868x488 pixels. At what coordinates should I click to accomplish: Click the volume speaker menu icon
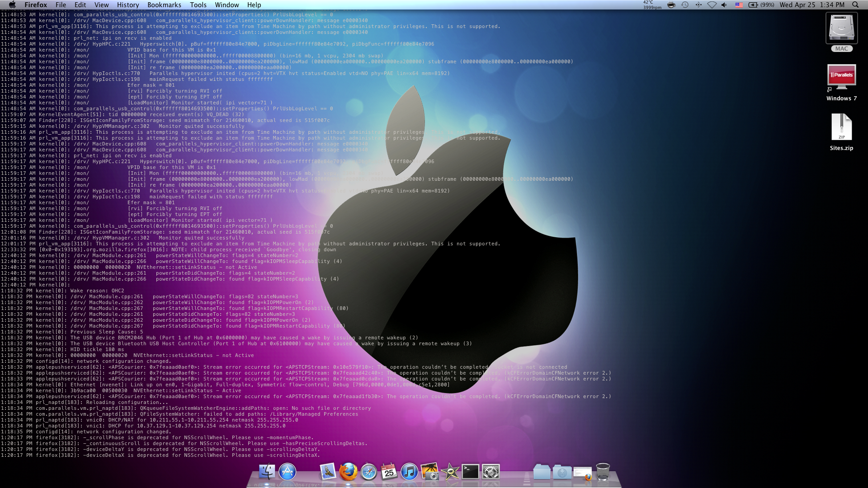pyautogui.click(x=724, y=5)
